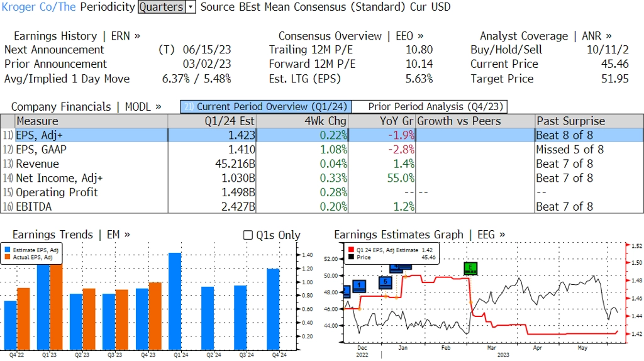The width and height of the screenshot is (644, 361).
Task: Click the Next Announcement date 06/15/23
Action: click(x=207, y=50)
